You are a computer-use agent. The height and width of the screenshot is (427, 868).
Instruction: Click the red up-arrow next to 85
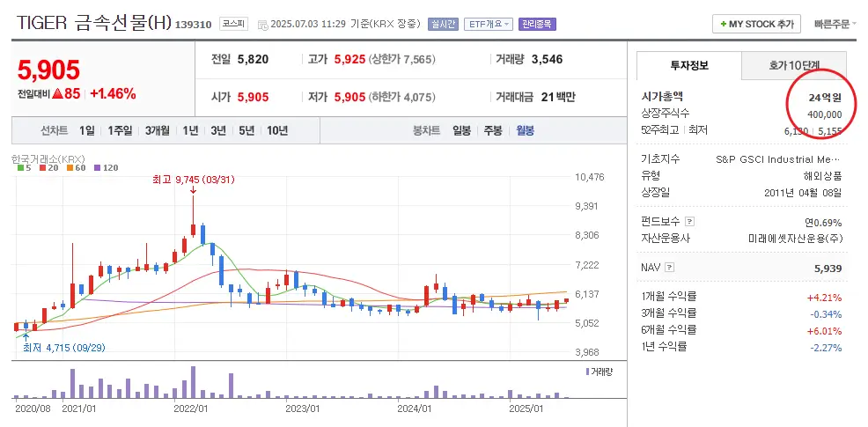pos(56,93)
